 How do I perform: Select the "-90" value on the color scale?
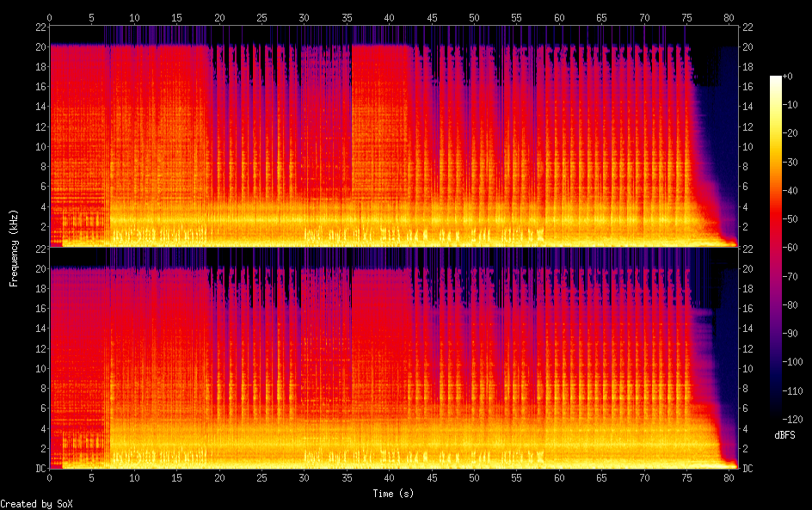[x=790, y=334]
